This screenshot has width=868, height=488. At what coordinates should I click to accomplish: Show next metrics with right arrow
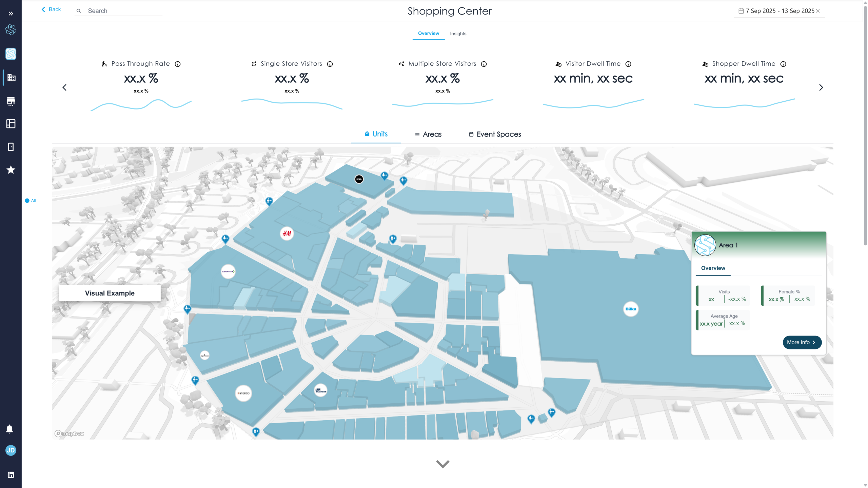tap(821, 88)
